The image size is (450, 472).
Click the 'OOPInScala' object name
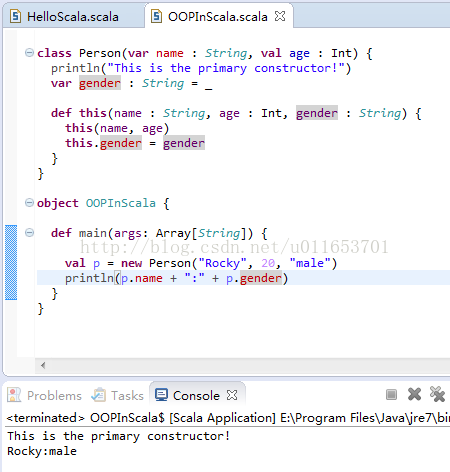(x=121, y=203)
